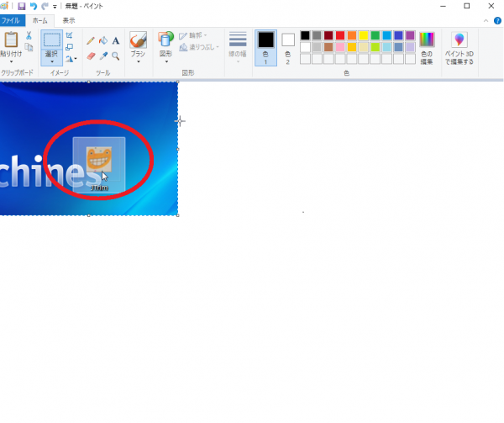Image resolution: width=504 pixels, height=423 pixels.
Task: Choose the Text tool
Action: click(x=115, y=40)
